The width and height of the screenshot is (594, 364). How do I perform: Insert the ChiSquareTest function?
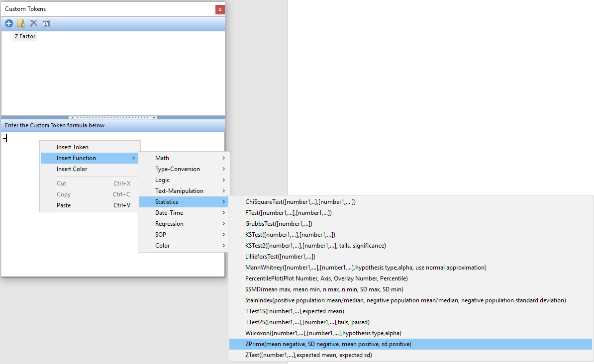(x=410, y=202)
